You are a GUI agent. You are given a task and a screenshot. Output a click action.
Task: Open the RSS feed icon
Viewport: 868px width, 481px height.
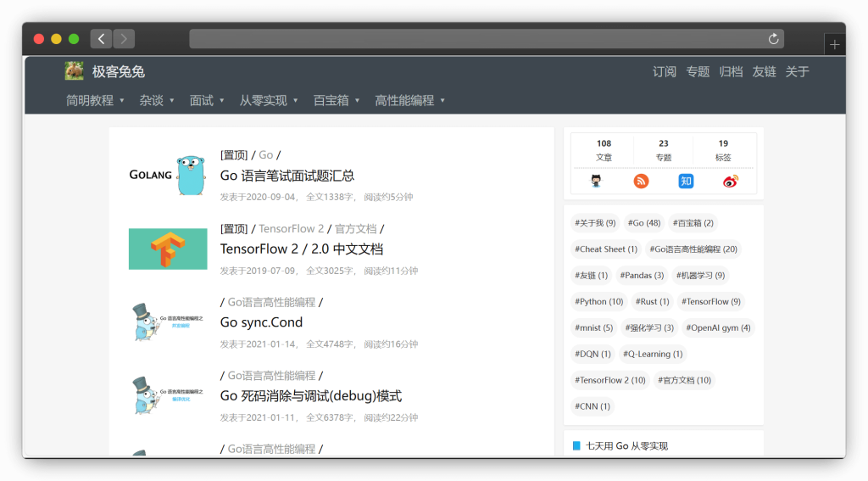[641, 181]
